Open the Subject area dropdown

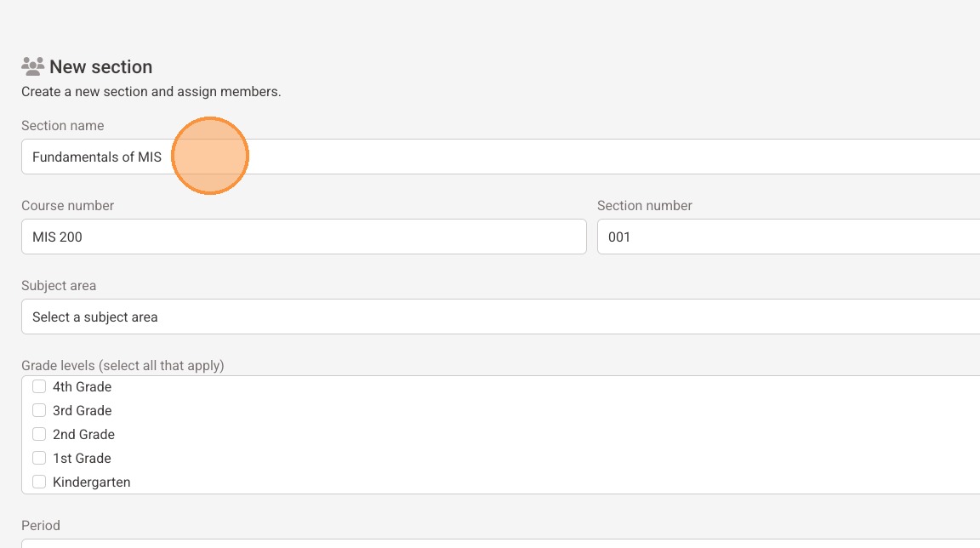[x=500, y=317]
